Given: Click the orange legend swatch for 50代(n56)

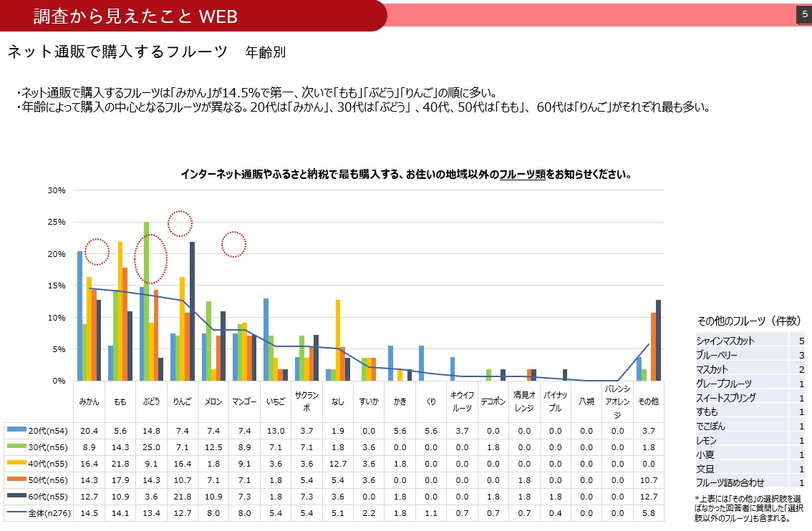Looking at the screenshot, I should pyautogui.click(x=16, y=479).
